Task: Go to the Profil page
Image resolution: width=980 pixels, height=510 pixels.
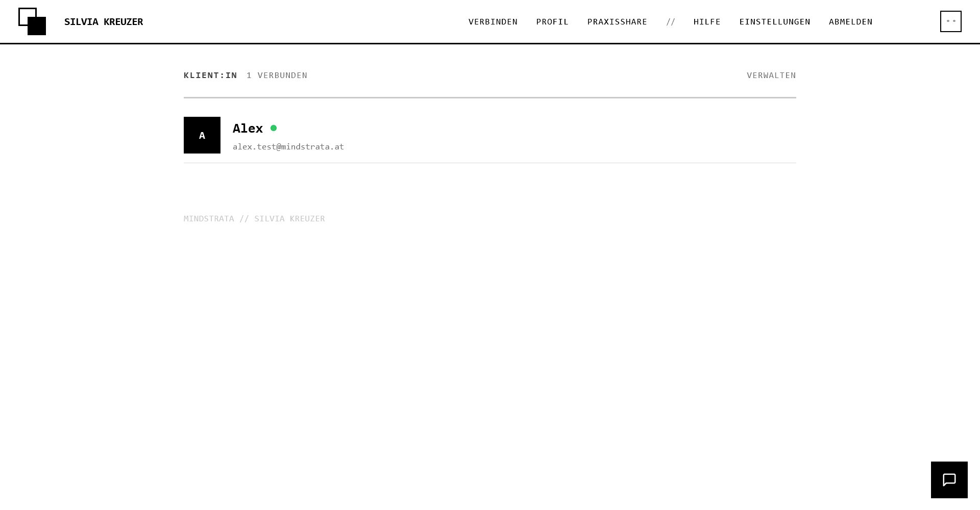Action: pyautogui.click(x=552, y=22)
